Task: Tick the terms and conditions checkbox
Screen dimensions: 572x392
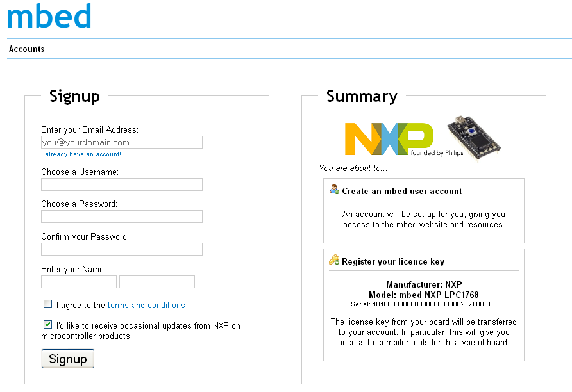Action: 48,304
